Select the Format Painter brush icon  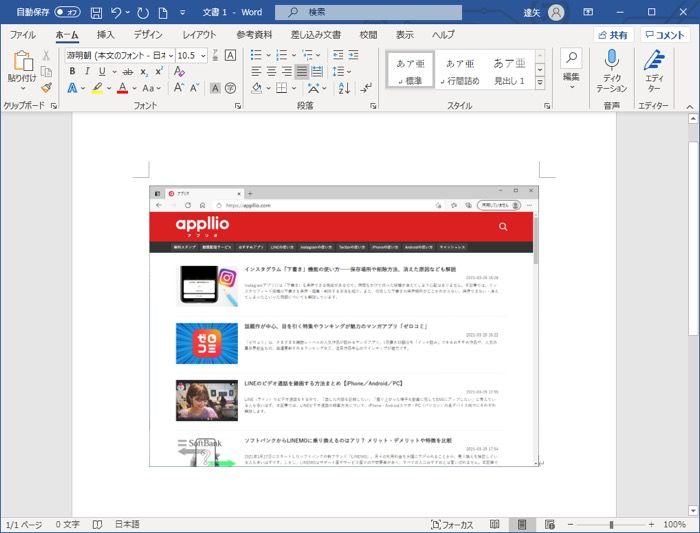coord(46,87)
